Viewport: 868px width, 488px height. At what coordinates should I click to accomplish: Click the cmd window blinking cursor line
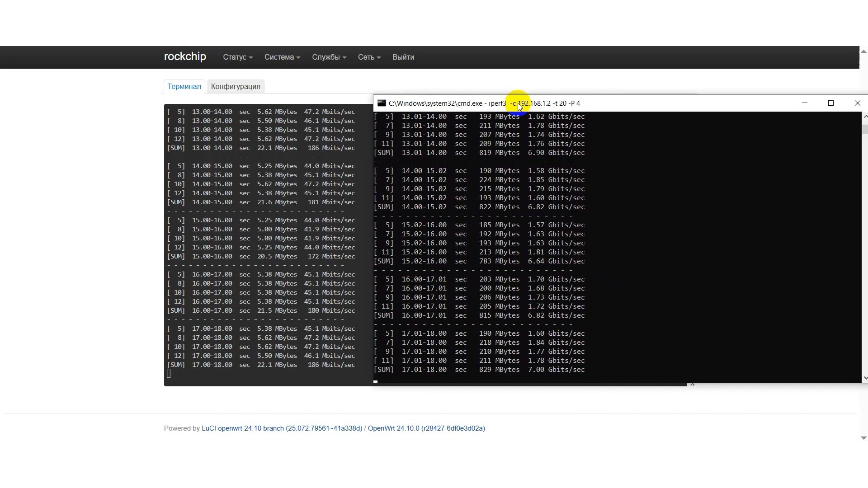[375, 381]
